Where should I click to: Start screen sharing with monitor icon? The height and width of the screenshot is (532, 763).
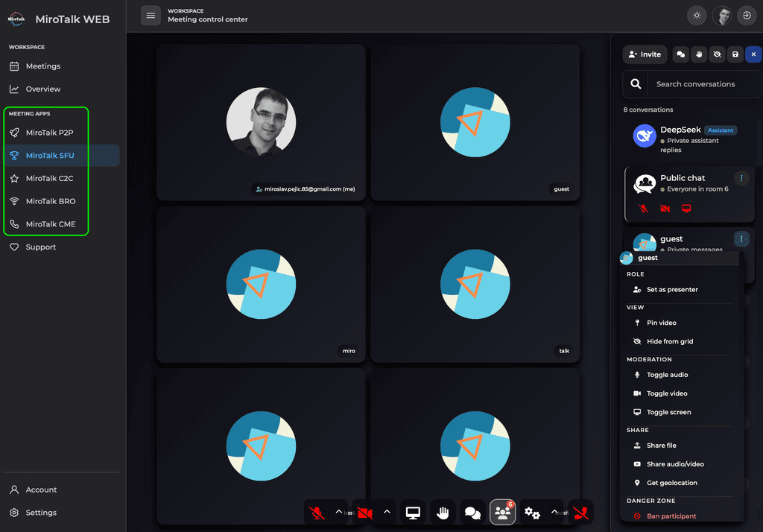(x=413, y=513)
